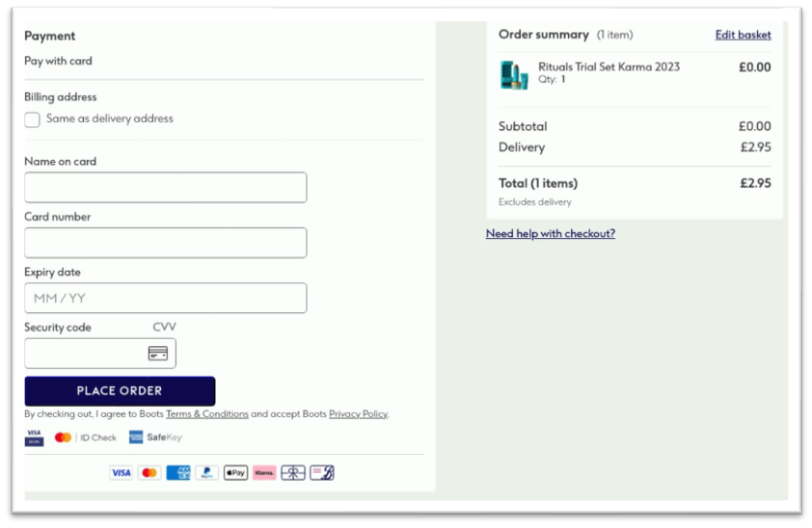This screenshot has height=528, width=812.
Task: Click the Apple Pay payment icon
Action: pos(235,473)
